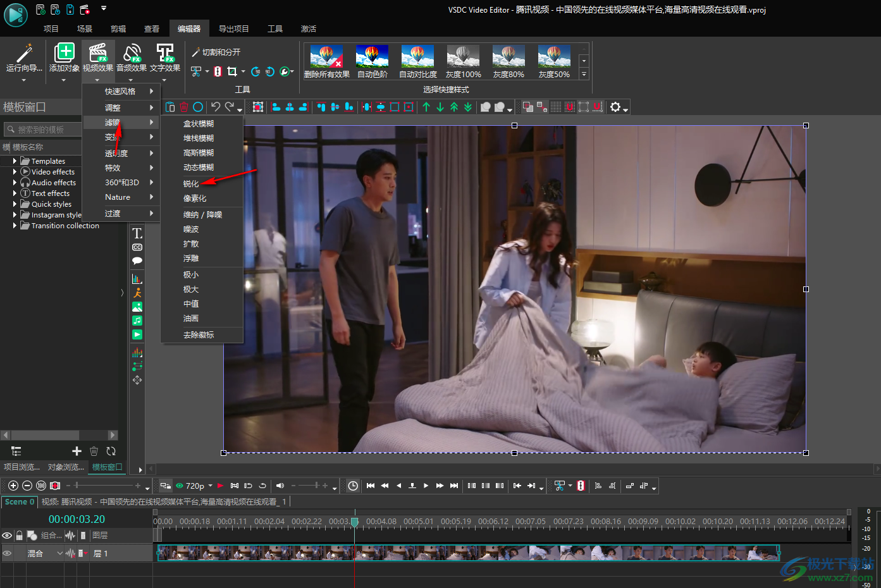Expand the Audio effects tree node
This screenshot has height=588, width=881.
click(15, 183)
